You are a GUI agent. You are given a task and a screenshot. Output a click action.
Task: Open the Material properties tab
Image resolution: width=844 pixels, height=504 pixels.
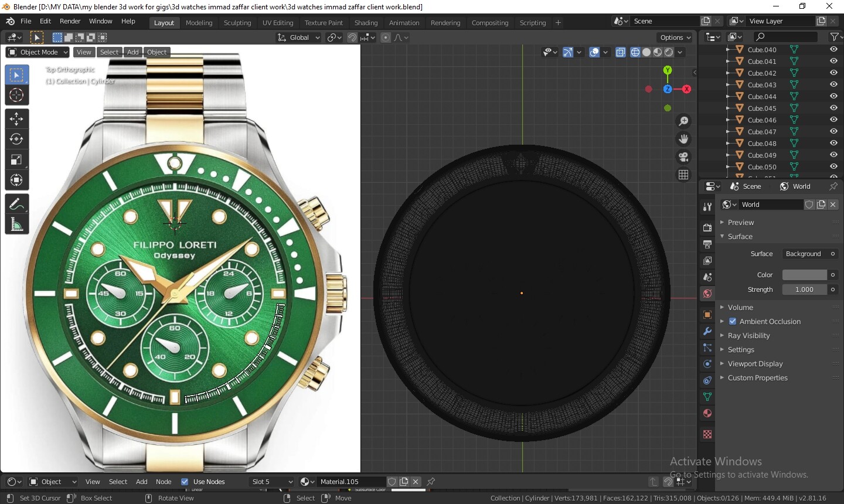(707, 413)
